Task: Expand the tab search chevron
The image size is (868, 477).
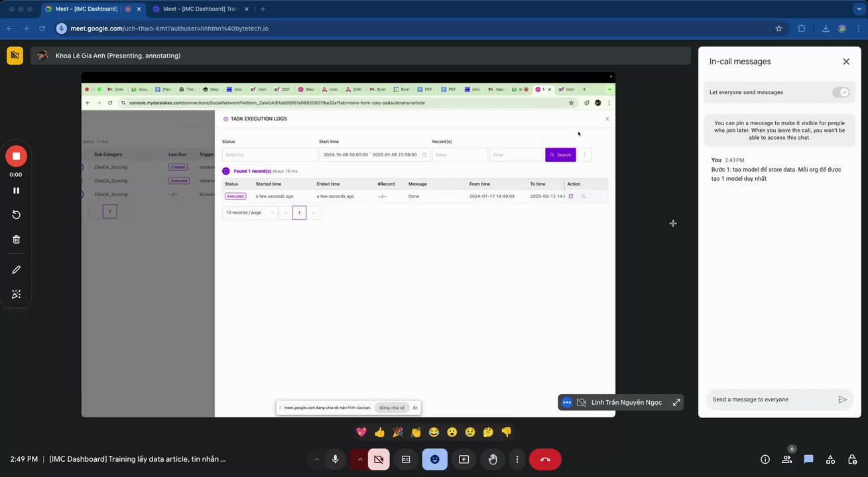Action: click(858, 9)
